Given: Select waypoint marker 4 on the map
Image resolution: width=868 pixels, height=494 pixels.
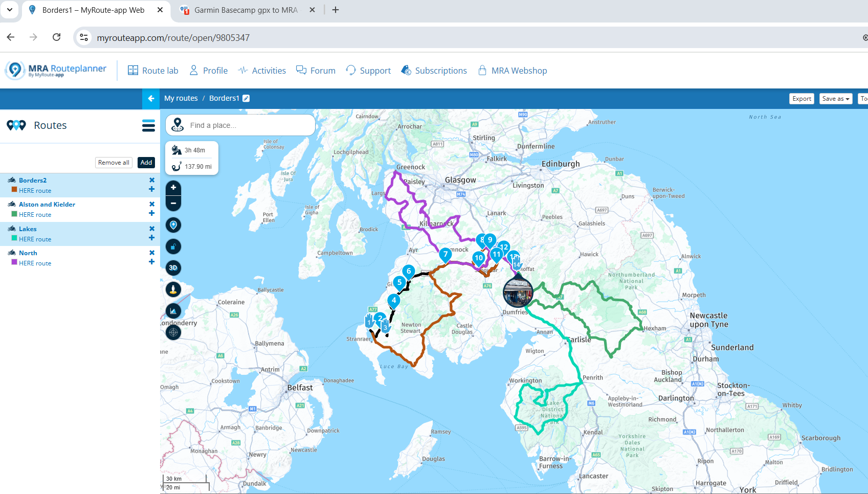Looking at the screenshot, I should tap(393, 301).
